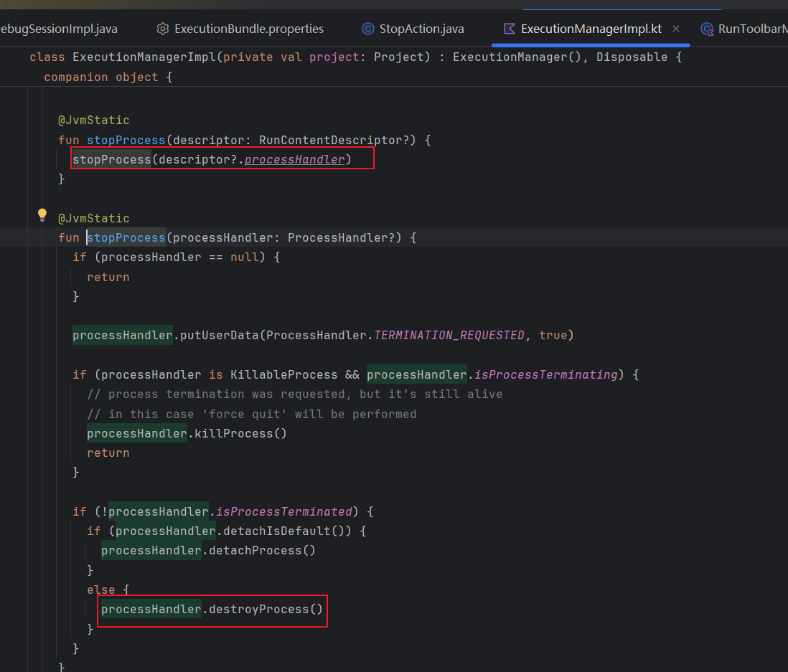Click the gear icon on ExecutionBundle.properties tab

(163, 29)
